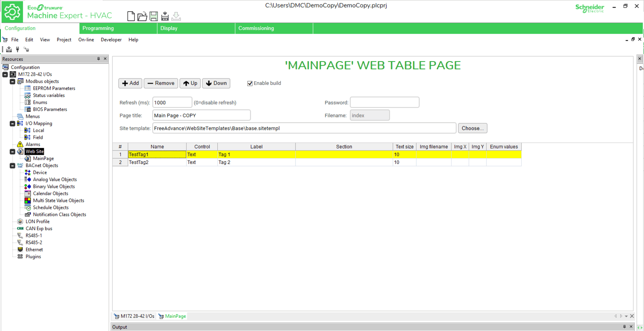Click the Download to device icon in header
The height and width of the screenshot is (331, 644).
coord(176,16)
